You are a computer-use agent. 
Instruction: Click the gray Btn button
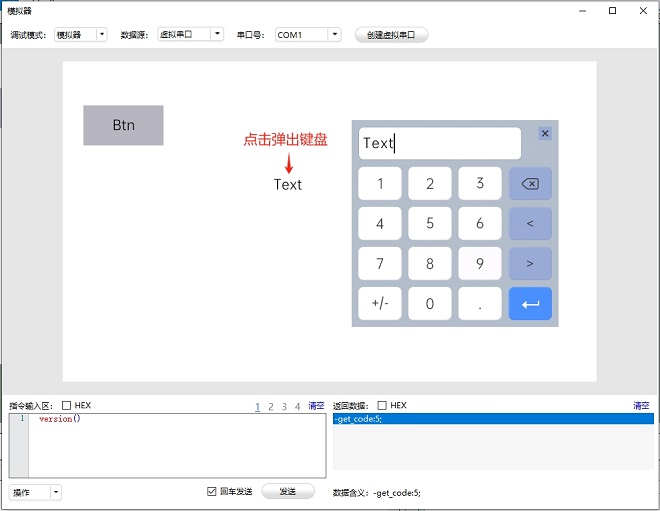[x=123, y=125]
